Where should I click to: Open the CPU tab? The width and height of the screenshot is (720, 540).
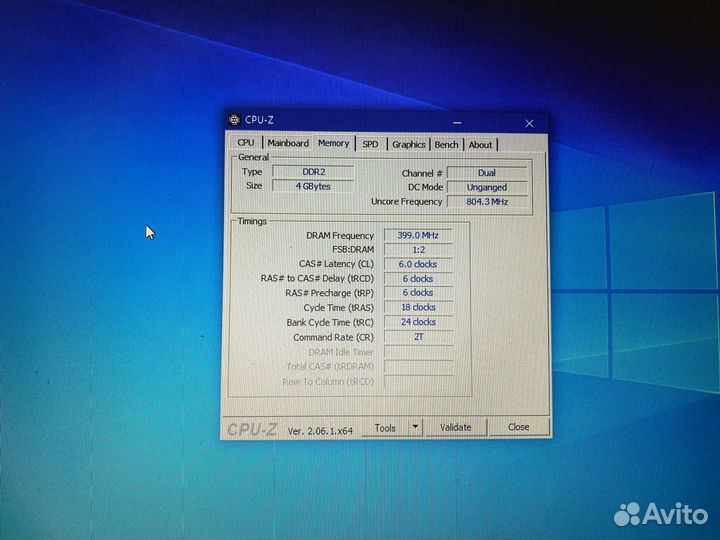tap(246, 143)
